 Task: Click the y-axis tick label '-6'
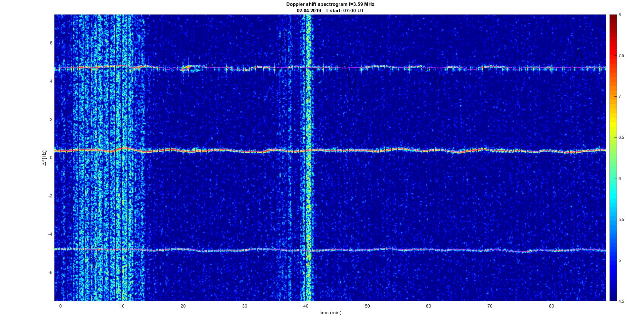pos(51,273)
